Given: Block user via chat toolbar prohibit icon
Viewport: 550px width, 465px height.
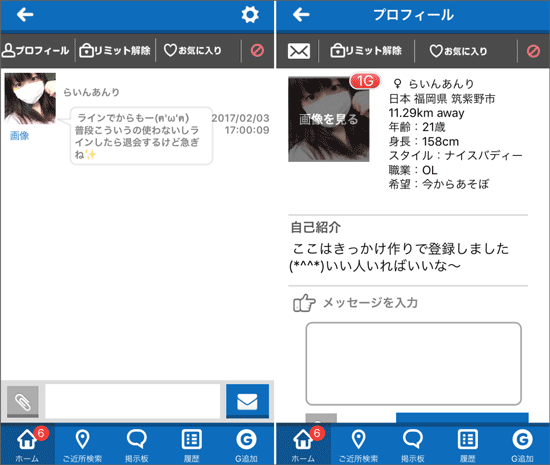Looking at the screenshot, I should (257, 50).
